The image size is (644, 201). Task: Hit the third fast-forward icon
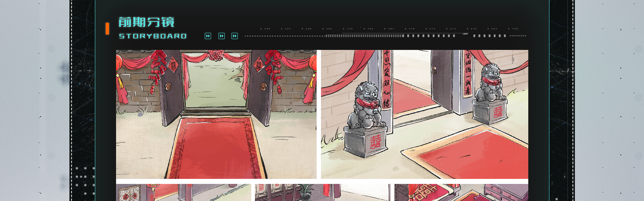click(x=234, y=36)
